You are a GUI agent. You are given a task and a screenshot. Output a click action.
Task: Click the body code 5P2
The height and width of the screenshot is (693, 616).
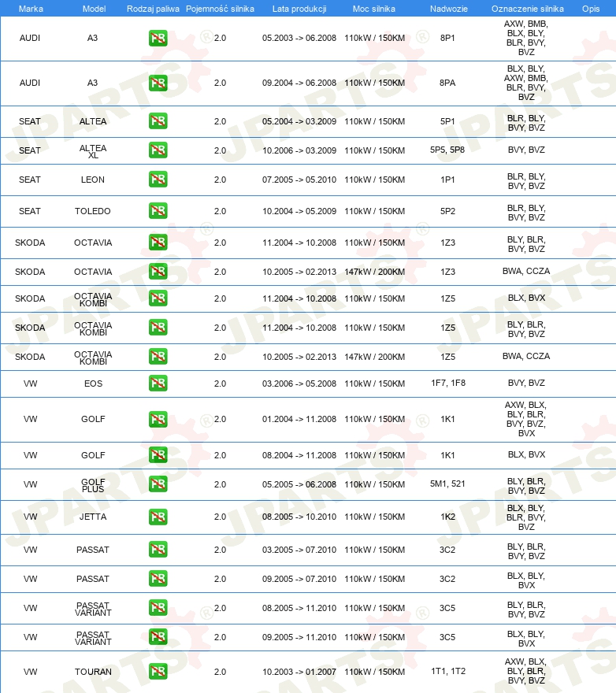(x=447, y=211)
